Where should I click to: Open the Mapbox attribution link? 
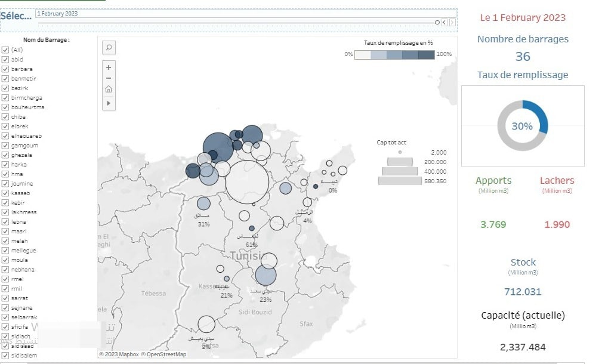click(119, 354)
